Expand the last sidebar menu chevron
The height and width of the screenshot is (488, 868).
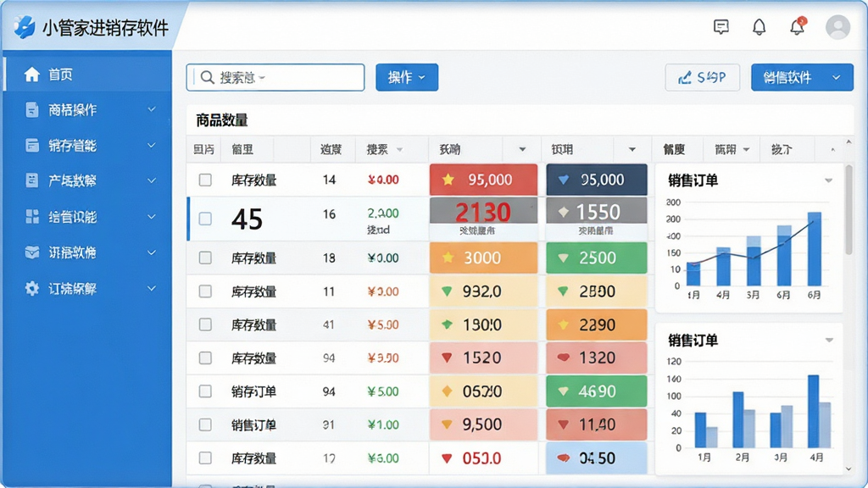click(x=151, y=288)
